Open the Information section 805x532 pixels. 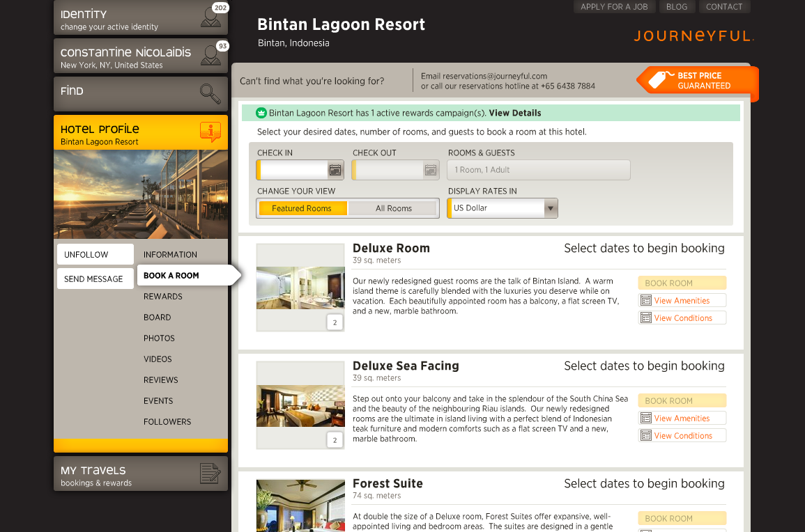pyautogui.click(x=171, y=254)
